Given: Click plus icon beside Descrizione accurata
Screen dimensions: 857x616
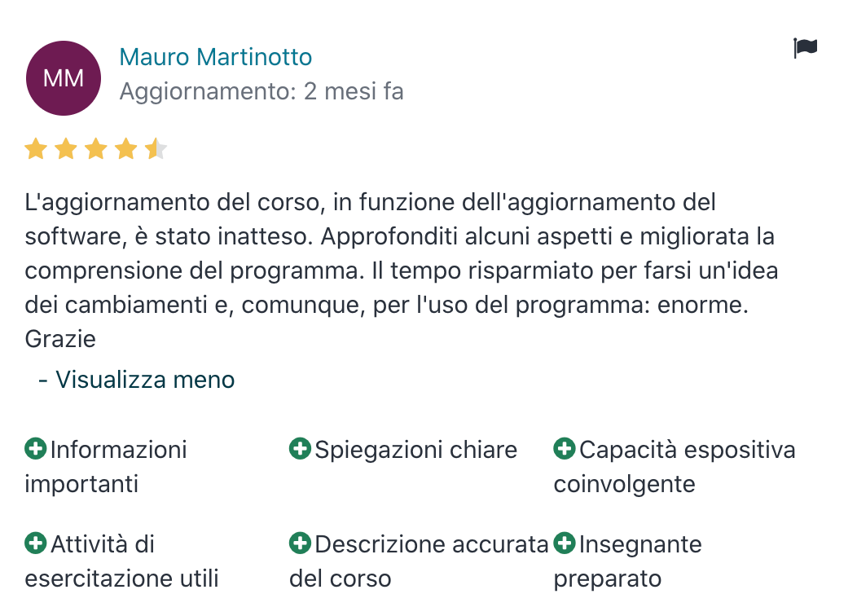Looking at the screenshot, I should pyautogui.click(x=300, y=543).
